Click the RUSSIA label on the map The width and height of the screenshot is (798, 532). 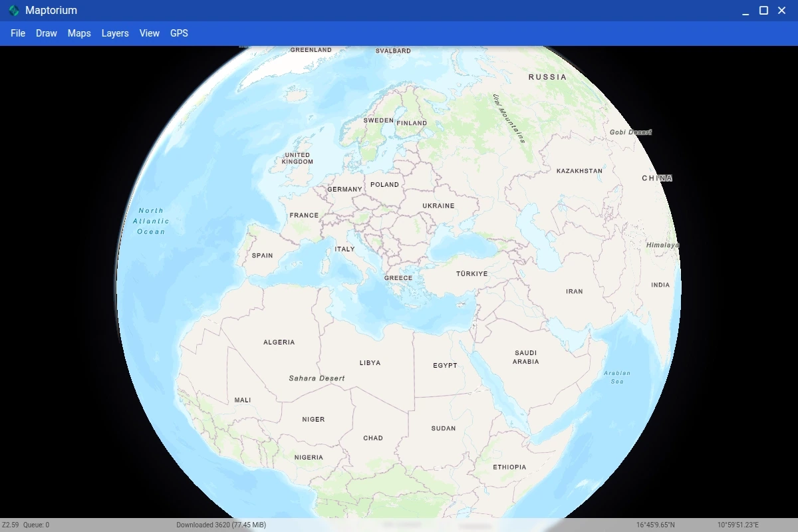(548, 77)
